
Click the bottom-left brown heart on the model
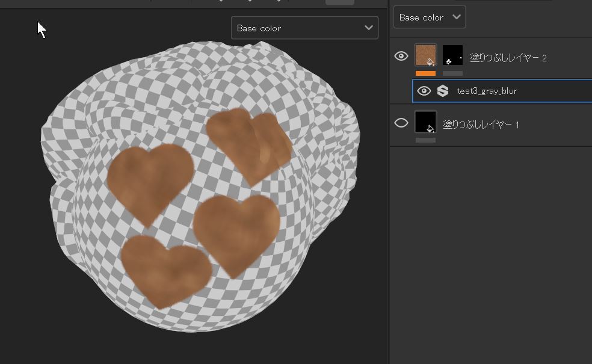[x=165, y=268]
